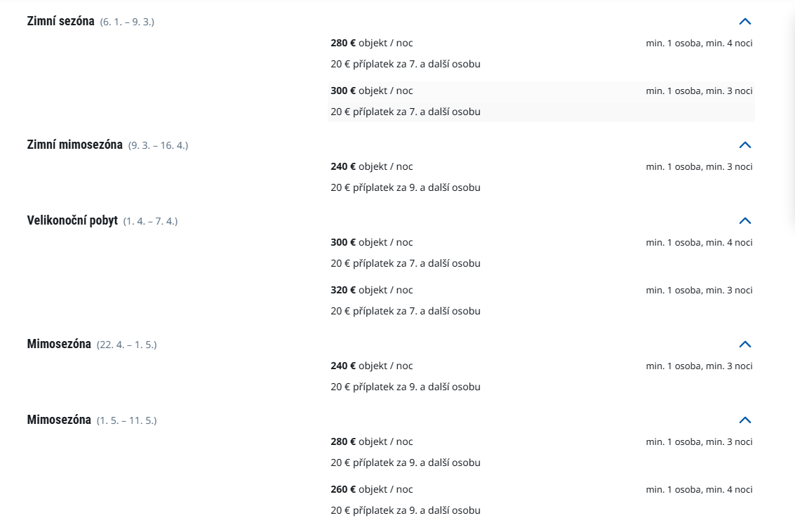Screen dimensions: 795x532
Task: Collapse Mimosezóna (22. 4. – 1. 5.) chevron
Action: tap(745, 345)
